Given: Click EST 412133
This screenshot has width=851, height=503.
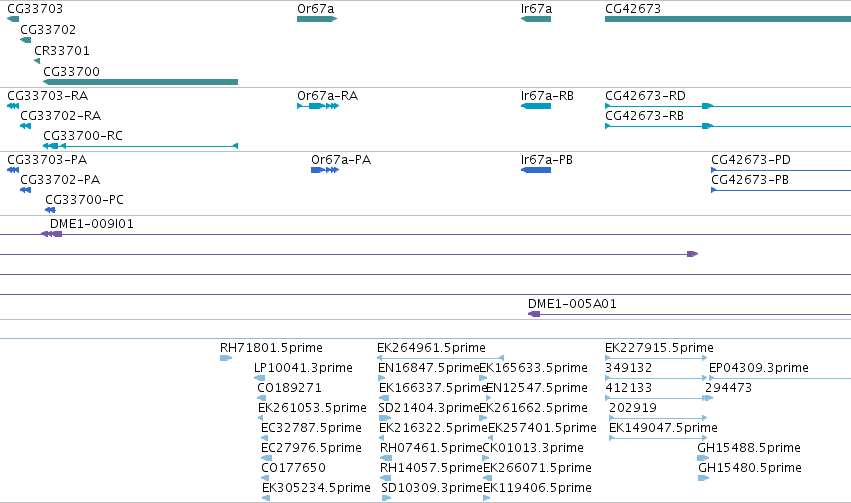Looking at the screenshot, I should [x=628, y=387].
